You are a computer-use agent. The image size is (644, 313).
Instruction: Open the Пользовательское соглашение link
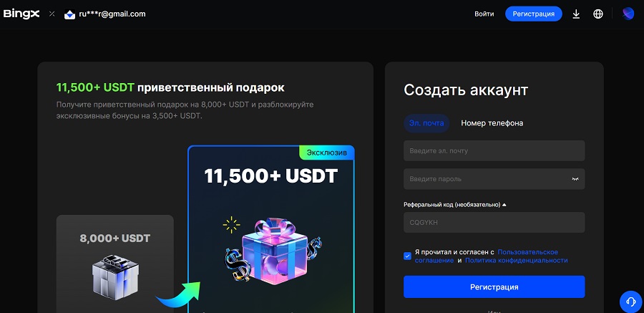(x=487, y=256)
